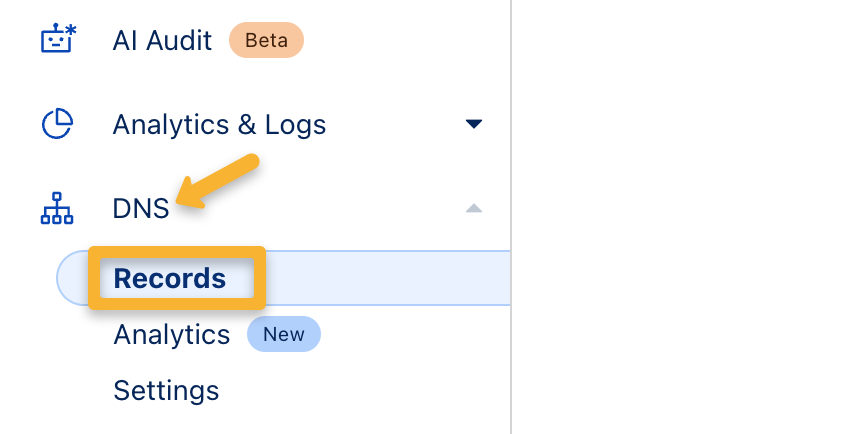Image resolution: width=864 pixels, height=434 pixels.
Task: Open the Records page under DNS
Action: point(170,278)
